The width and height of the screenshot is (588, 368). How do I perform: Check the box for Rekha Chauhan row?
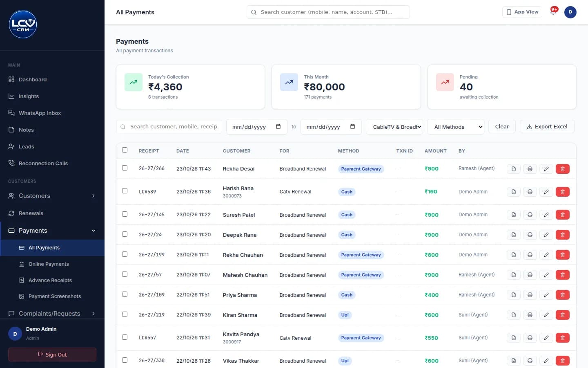125,254
